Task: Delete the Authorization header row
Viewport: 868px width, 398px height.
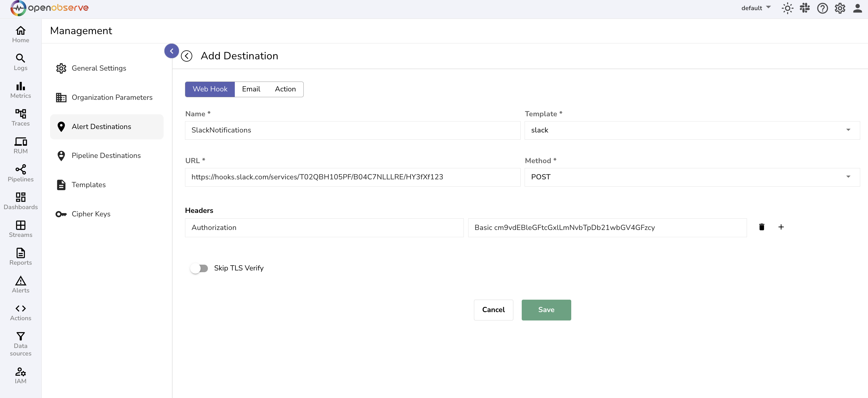Action: (761, 227)
